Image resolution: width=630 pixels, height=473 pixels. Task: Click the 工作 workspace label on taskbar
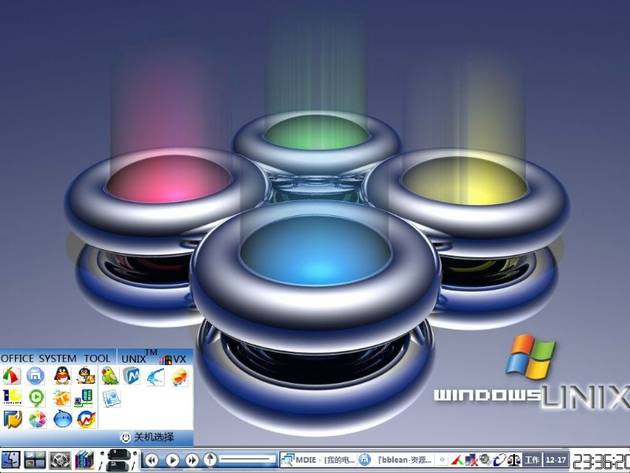[x=532, y=460]
